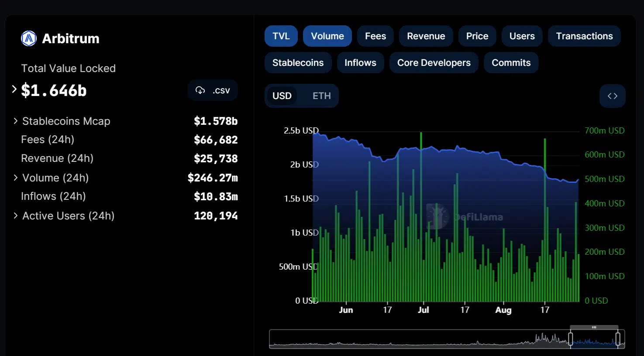Image resolution: width=644 pixels, height=356 pixels.
Task: Enable the Commits chart metric
Action: 511,63
